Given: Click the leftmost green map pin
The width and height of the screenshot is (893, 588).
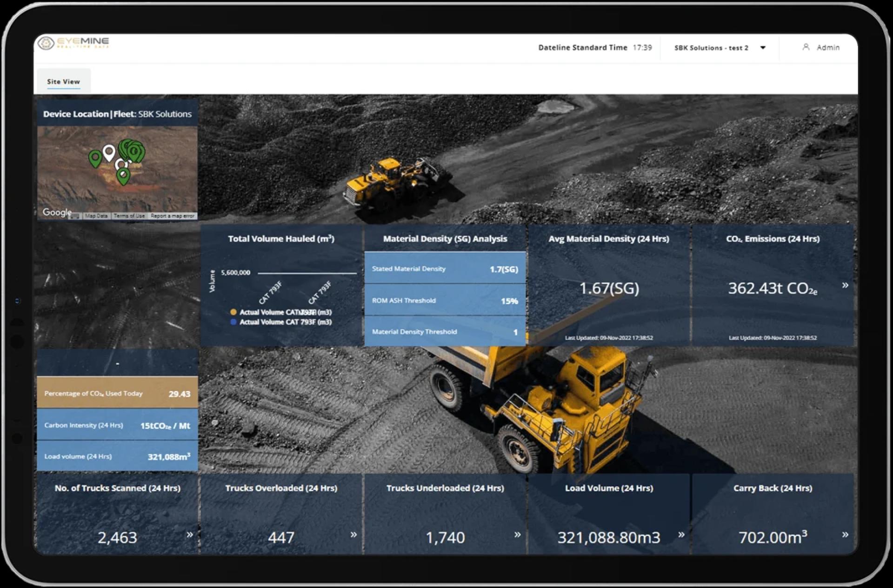Looking at the screenshot, I should click(x=95, y=158).
